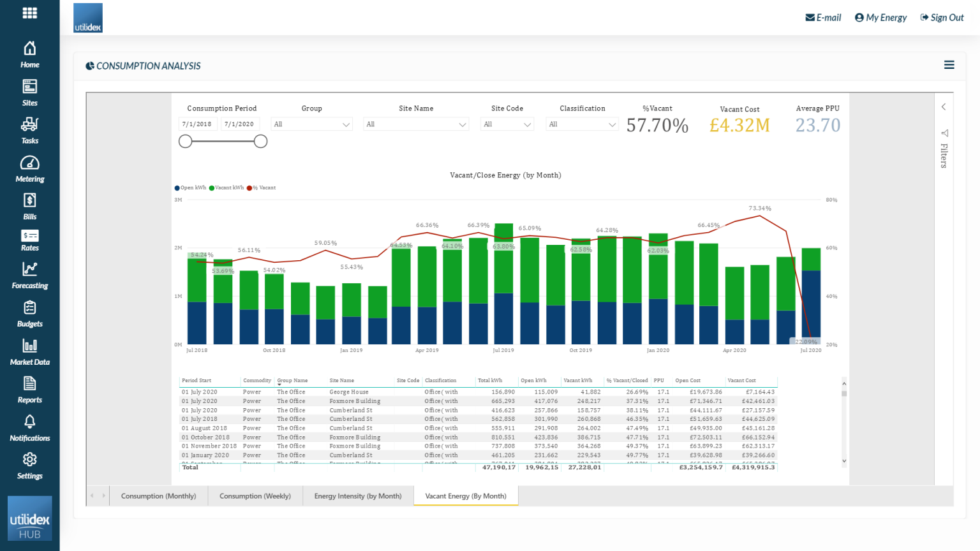Click the 7/1/2018 start date field

point(197,124)
